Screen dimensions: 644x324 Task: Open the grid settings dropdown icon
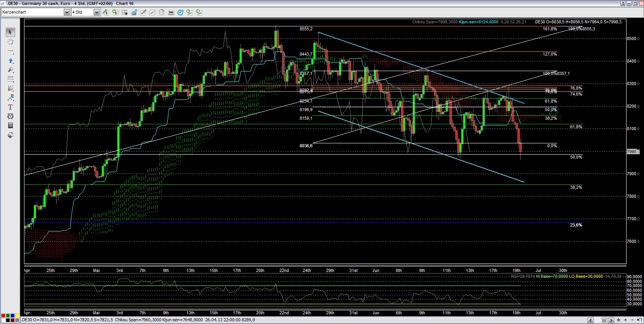click(125, 12)
